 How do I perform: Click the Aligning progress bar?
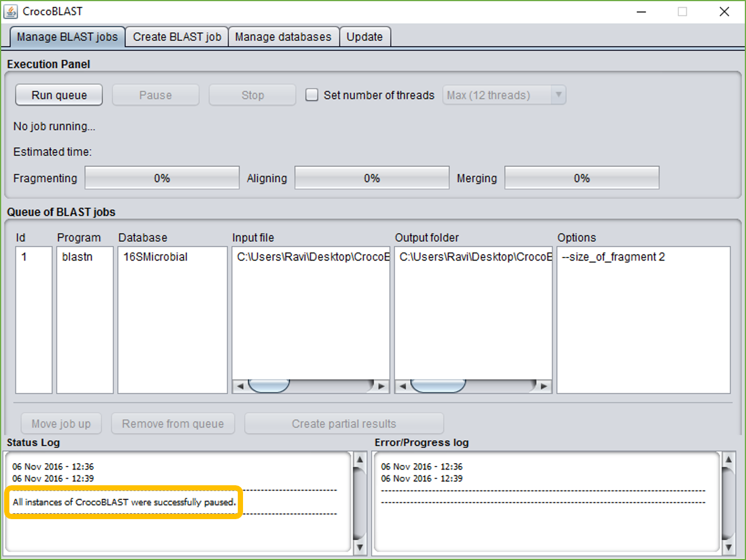(372, 178)
